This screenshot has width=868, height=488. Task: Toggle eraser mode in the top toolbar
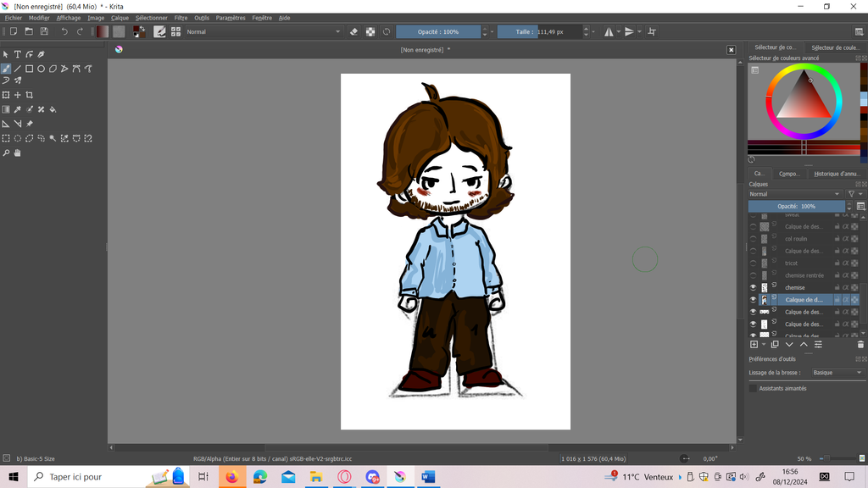[354, 31]
